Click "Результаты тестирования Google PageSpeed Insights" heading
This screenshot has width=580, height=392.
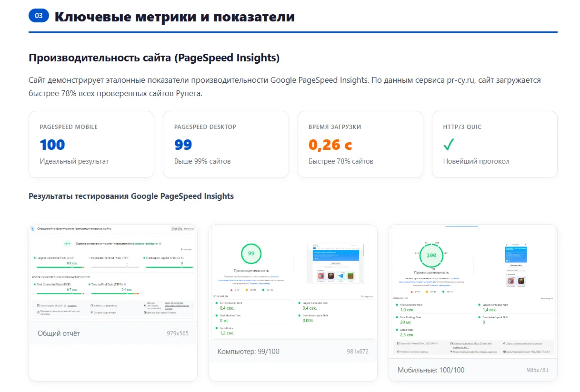131,196
